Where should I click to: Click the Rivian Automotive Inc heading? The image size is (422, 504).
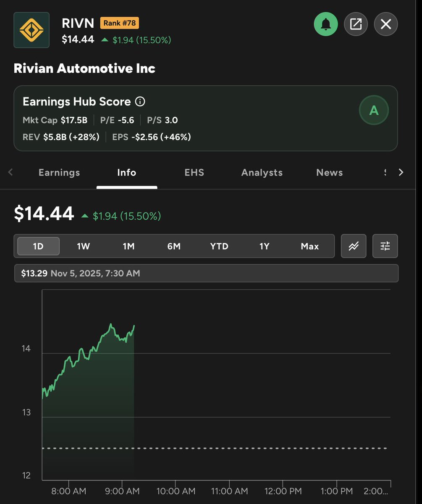84,68
